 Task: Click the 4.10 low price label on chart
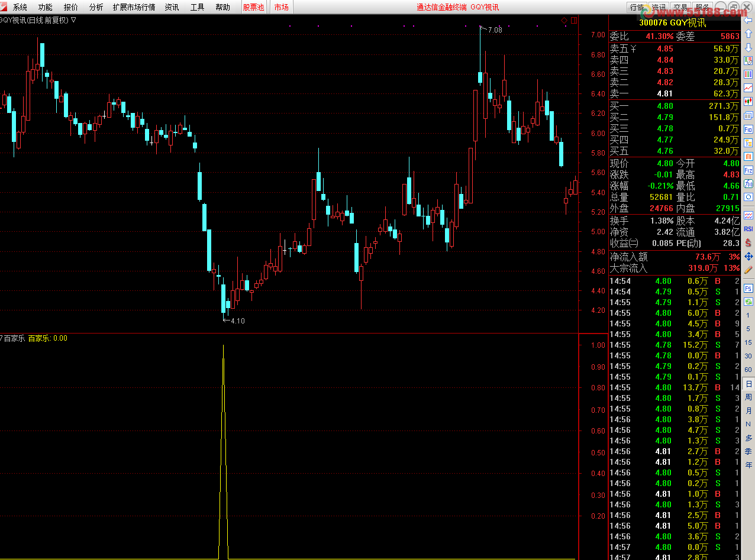[x=237, y=321]
